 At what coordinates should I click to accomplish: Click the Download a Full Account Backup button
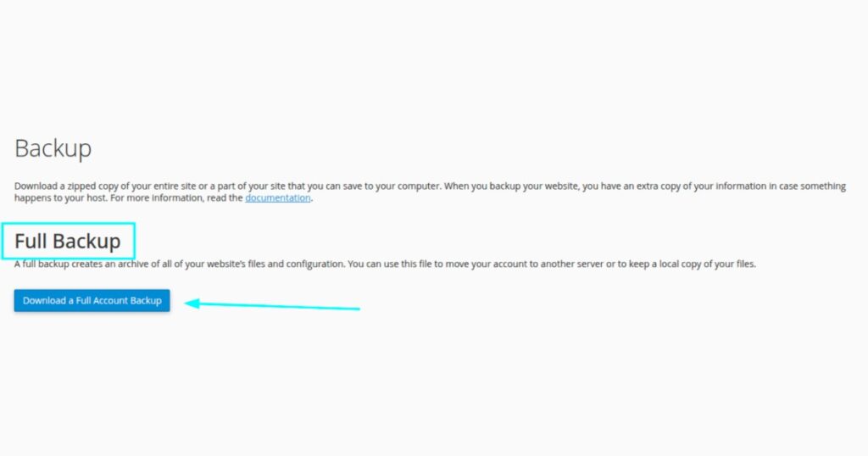[x=92, y=301]
